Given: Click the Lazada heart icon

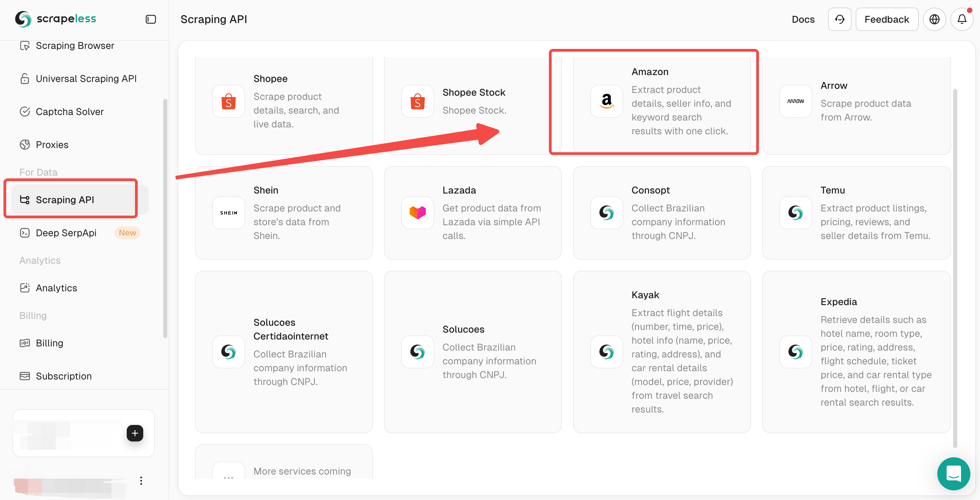Looking at the screenshot, I should (x=418, y=213).
